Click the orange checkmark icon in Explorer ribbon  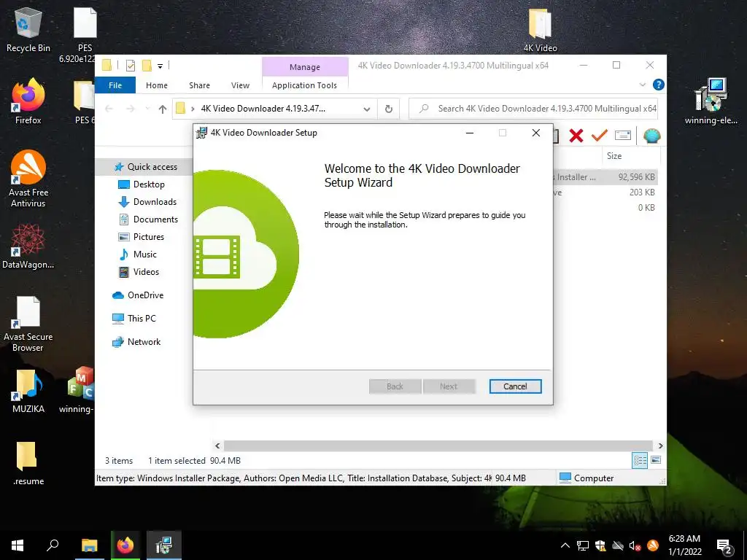point(599,136)
